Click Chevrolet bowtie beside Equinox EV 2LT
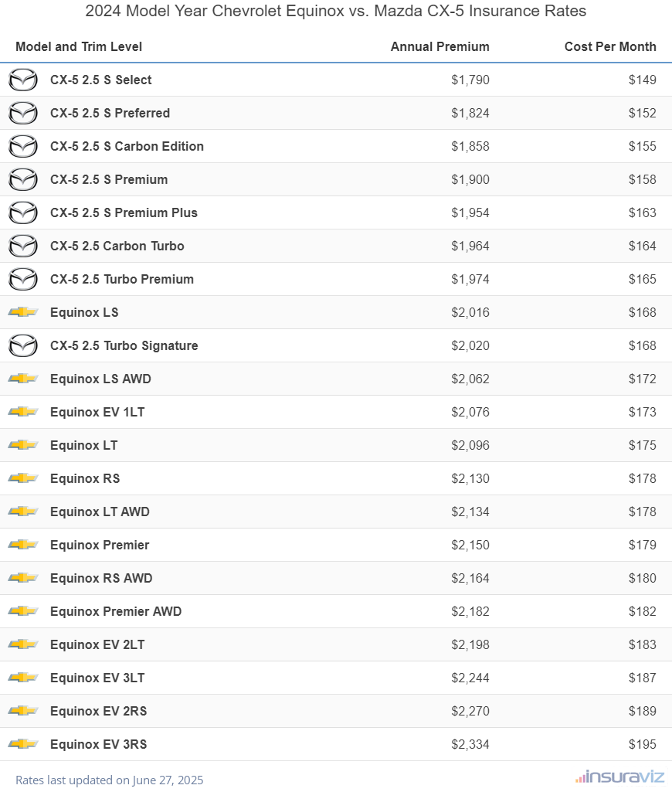The image size is (672, 792). click(x=23, y=644)
